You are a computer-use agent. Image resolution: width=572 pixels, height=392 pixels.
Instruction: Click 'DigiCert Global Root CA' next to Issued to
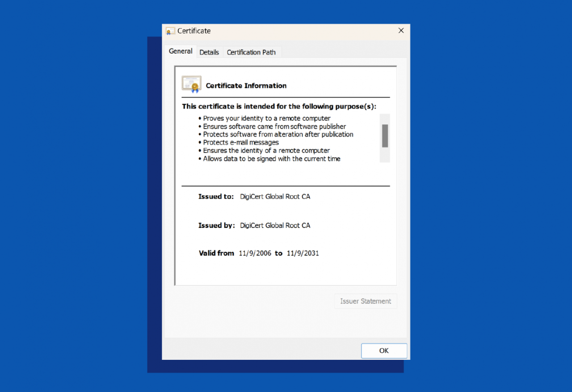tap(275, 196)
